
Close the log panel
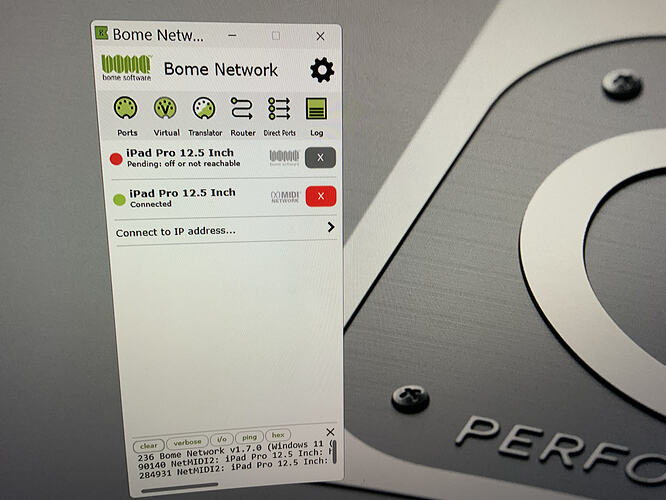pos(330,432)
